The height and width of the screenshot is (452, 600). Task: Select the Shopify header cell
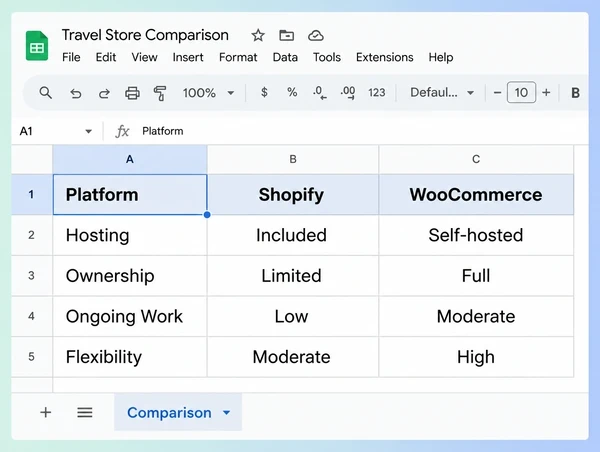tap(293, 194)
